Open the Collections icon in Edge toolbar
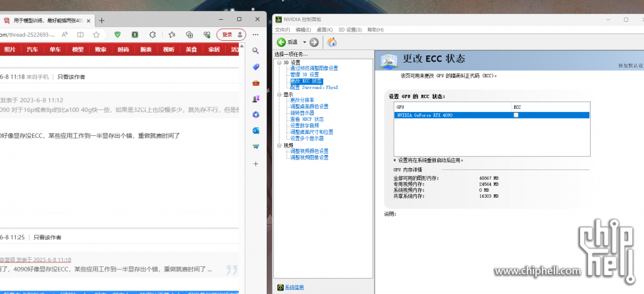Viewport: 644px width, 294px height. pos(190,34)
